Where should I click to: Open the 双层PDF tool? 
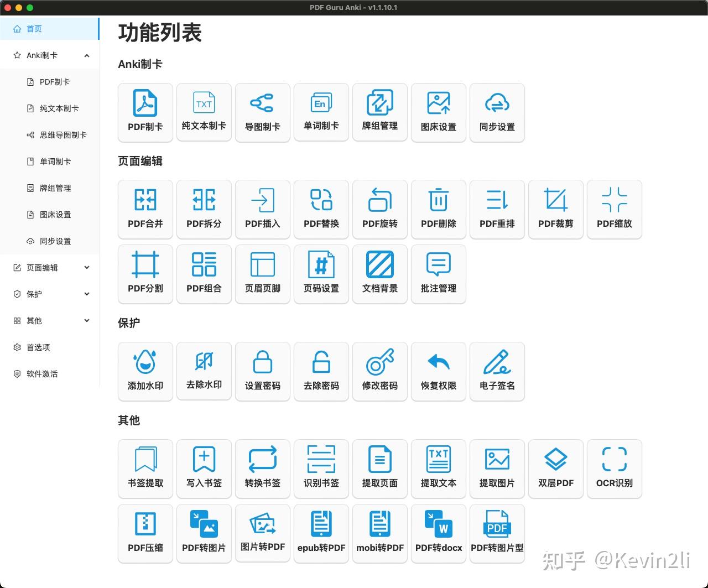click(555, 469)
